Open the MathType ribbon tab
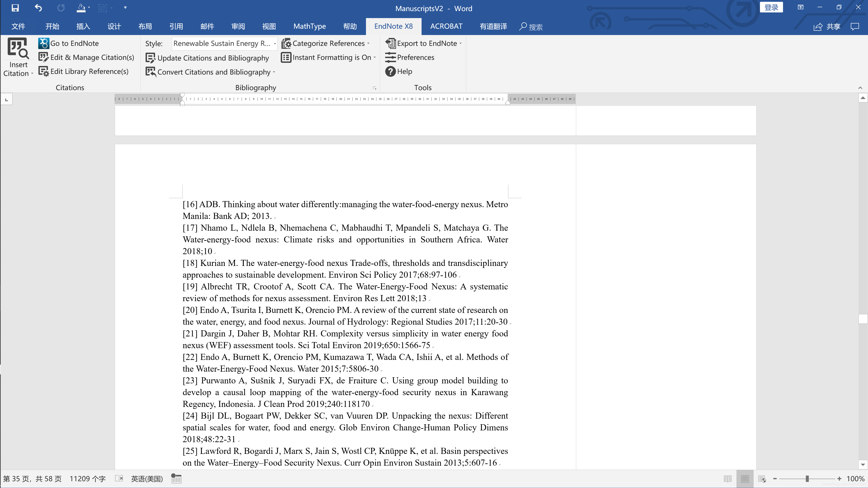The width and height of the screenshot is (868, 488). coord(309,26)
